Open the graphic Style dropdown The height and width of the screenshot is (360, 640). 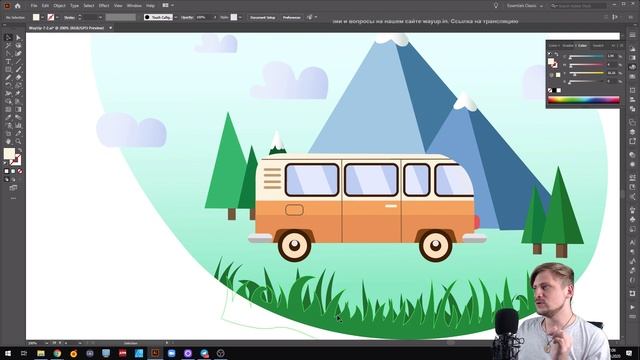pos(240,17)
